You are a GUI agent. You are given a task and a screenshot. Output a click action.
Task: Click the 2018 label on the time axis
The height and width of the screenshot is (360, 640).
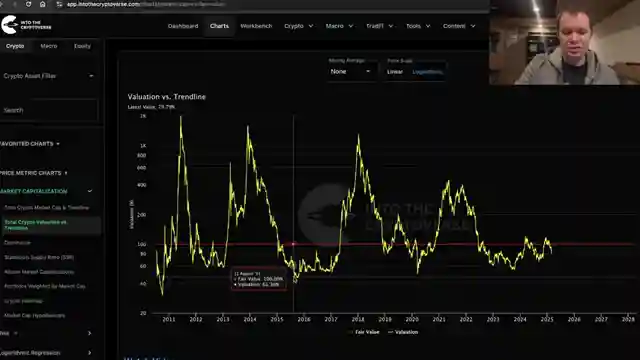click(358, 320)
